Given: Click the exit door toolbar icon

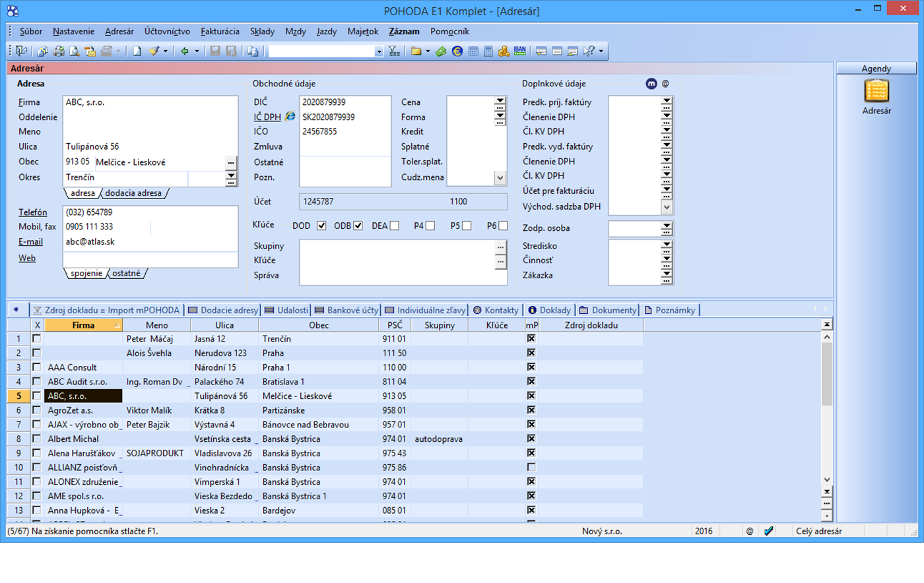Looking at the screenshot, I should click(x=22, y=51).
